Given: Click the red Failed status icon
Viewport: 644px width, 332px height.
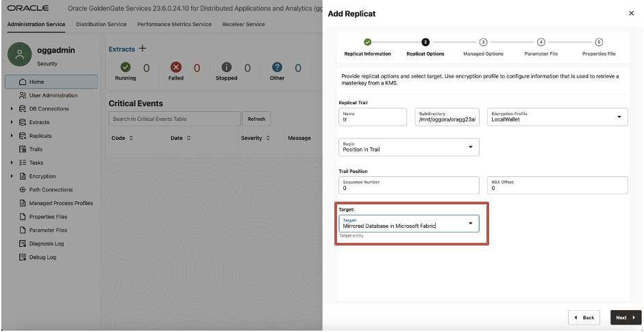Looking at the screenshot, I should pyautogui.click(x=175, y=68).
